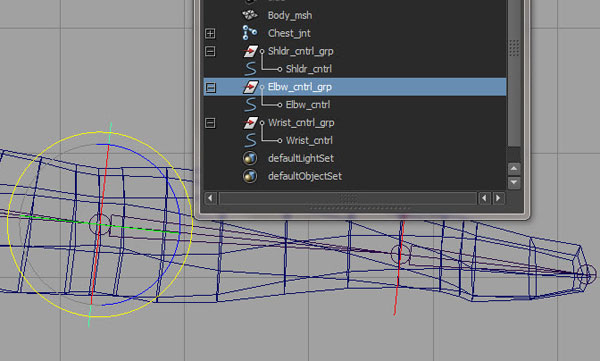The image size is (600, 361).
Task: Select Body_msh in the outliner
Action: click(x=290, y=15)
